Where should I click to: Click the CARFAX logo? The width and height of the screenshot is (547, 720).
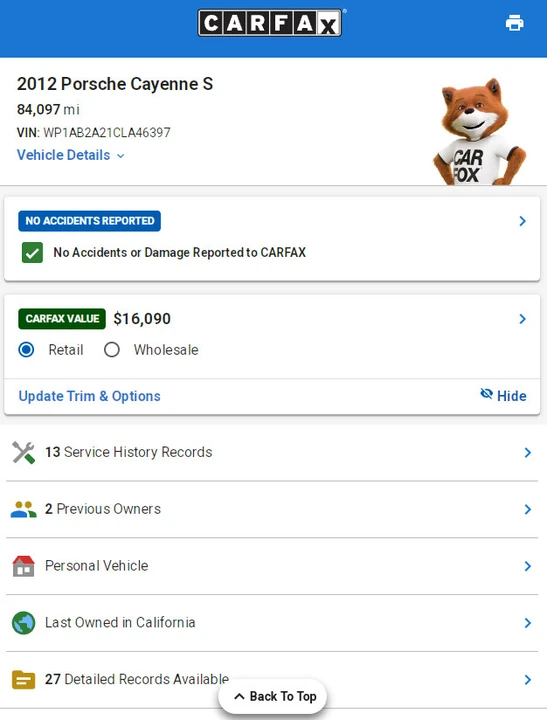270,22
